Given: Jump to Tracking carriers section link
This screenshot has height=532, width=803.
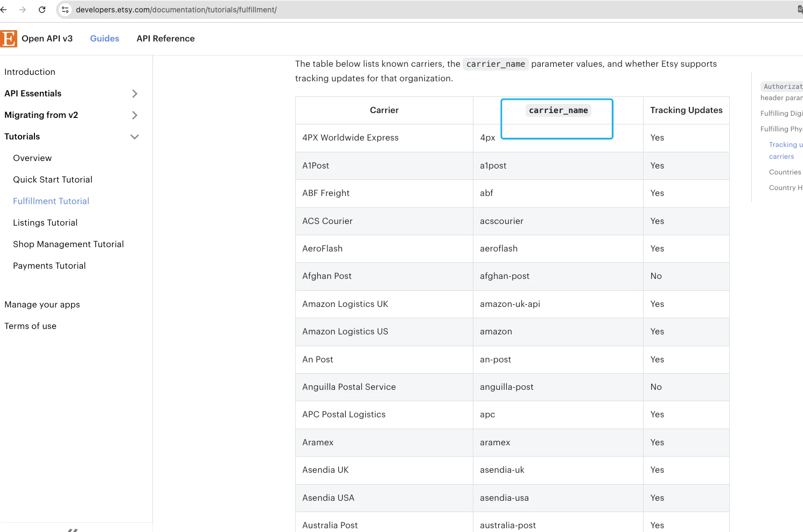Looking at the screenshot, I should pos(785,151).
